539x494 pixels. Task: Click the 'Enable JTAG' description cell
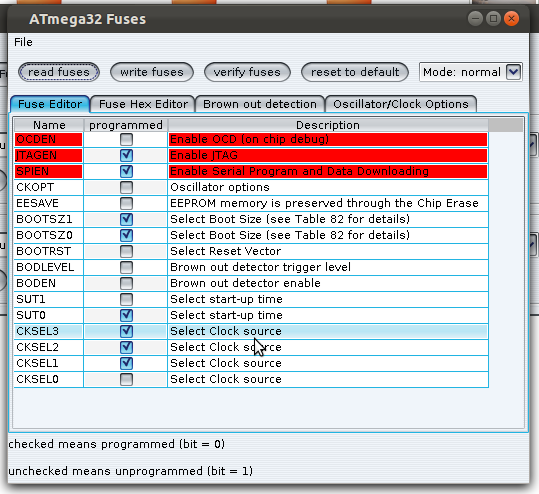[328, 155]
